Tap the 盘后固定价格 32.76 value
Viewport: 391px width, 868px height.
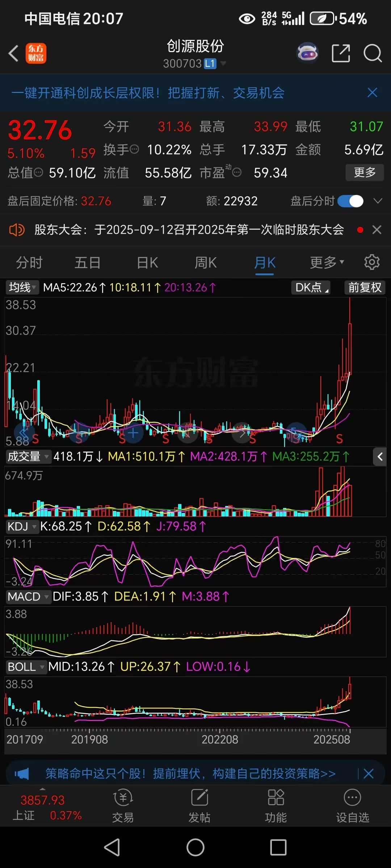coord(96,201)
